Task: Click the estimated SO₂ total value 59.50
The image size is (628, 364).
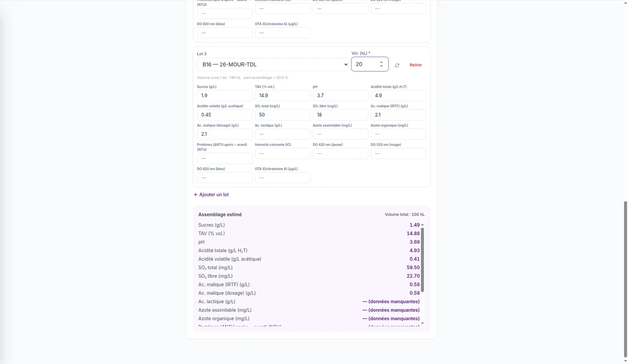Action: pyautogui.click(x=413, y=268)
